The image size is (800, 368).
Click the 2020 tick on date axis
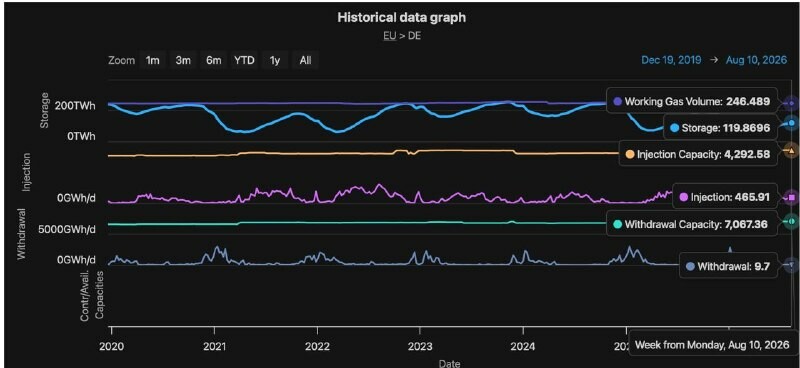(x=111, y=347)
